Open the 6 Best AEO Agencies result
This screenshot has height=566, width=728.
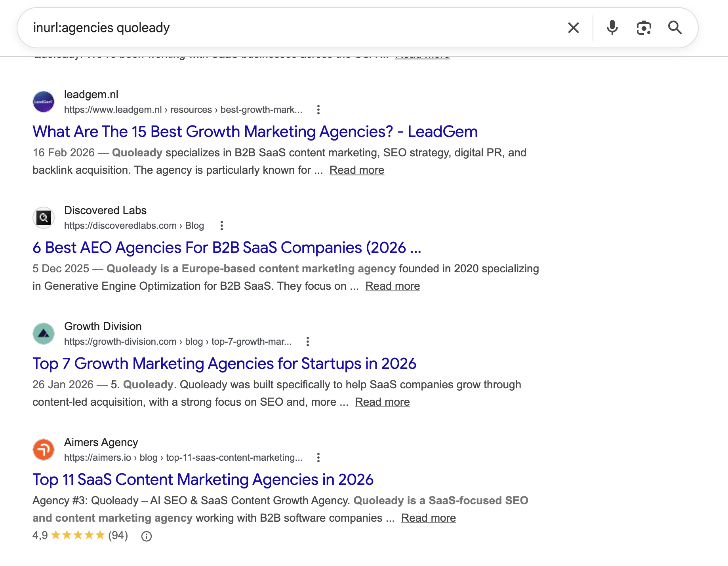click(x=227, y=248)
